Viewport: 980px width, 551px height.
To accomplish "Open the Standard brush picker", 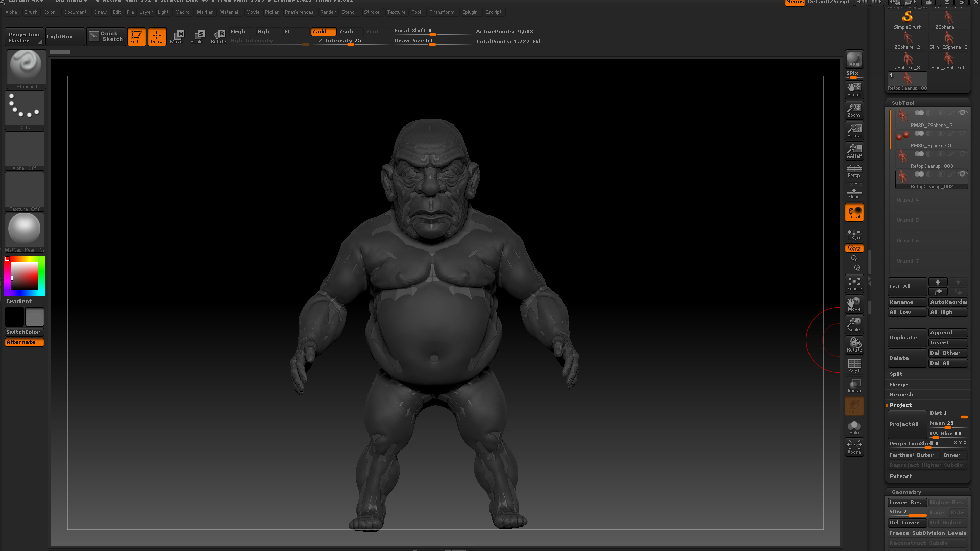I will 27,69.
